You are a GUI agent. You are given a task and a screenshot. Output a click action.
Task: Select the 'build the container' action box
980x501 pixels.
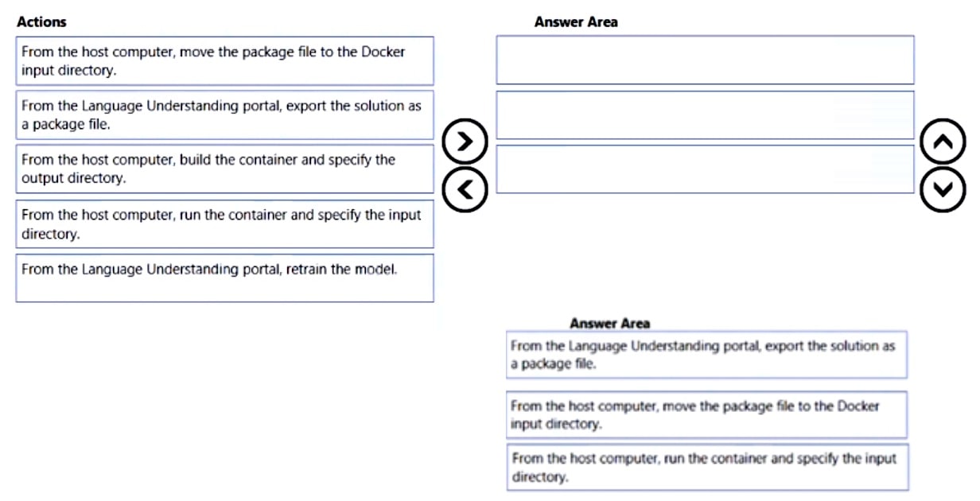click(224, 169)
